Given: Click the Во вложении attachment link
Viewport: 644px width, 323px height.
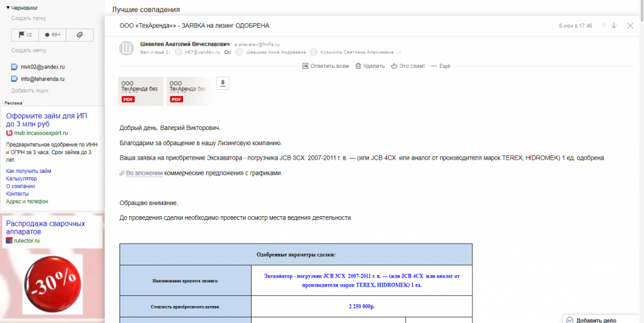Looking at the screenshot, I should point(144,173).
